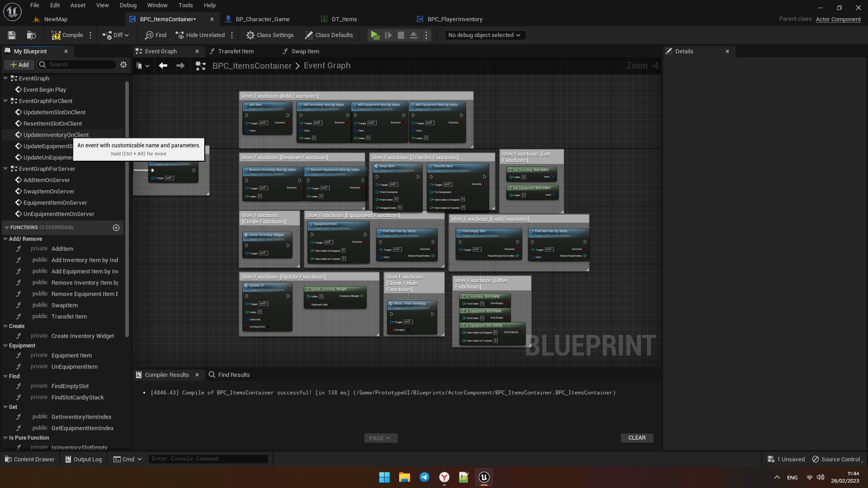Open the Cmd console type dropdown

(x=127, y=459)
